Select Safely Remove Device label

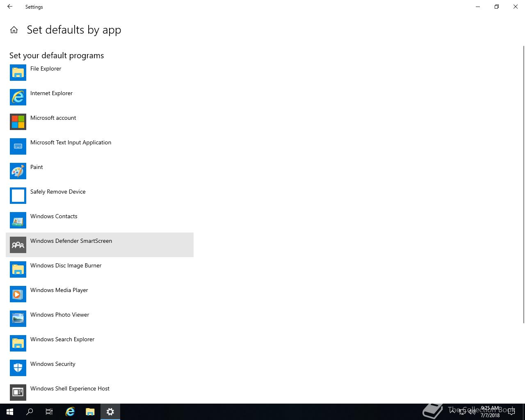(x=58, y=192)
